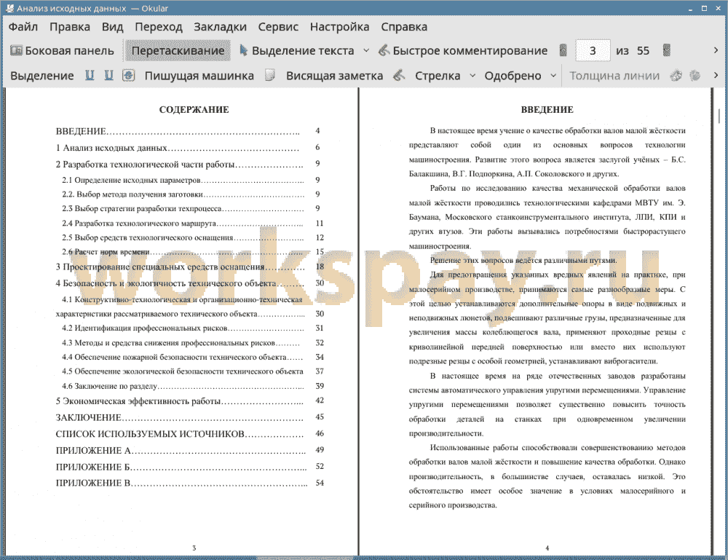Open the Вид menu
The width and height of the screenshot is (728, 560).
tap(112, 27)
